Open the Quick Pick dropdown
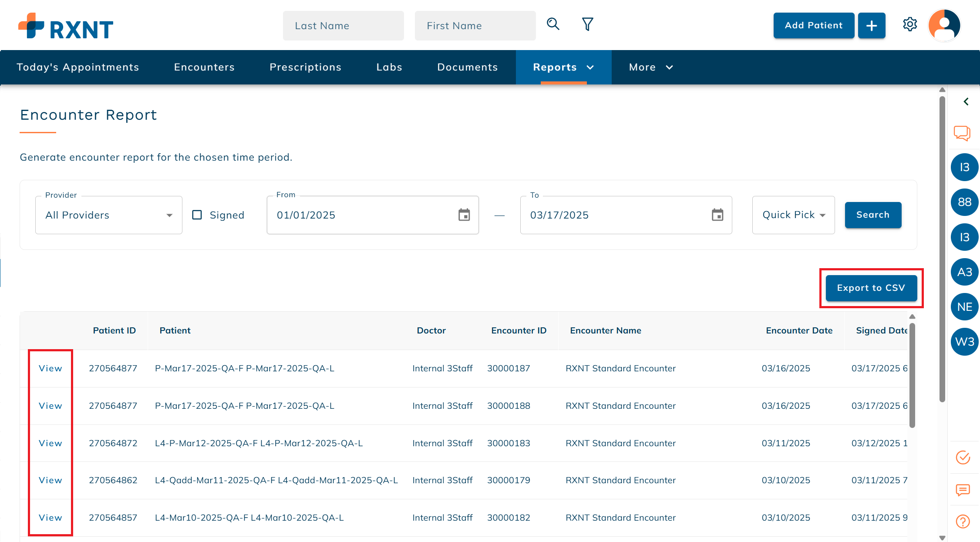Screen dimensions: 980x542 [793, 215]
